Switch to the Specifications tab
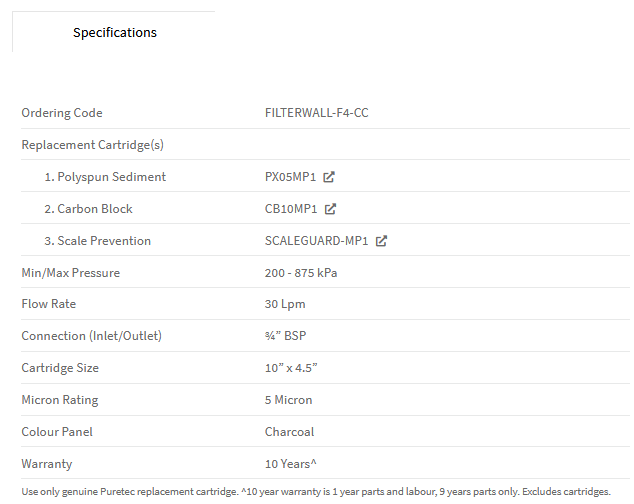This screenshot has height=504, width=634. [x=114, y=32]
